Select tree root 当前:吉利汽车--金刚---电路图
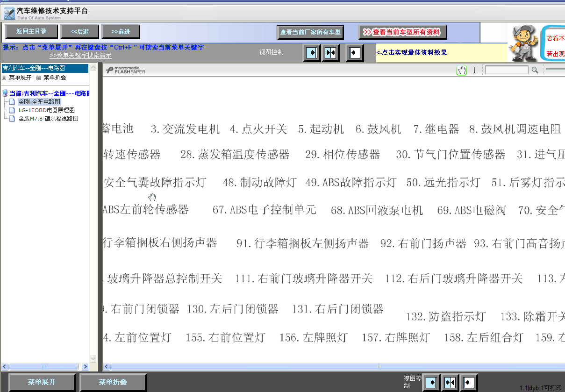The height and width of the screenshot is (392, 565). pyautogui.click(x=50, y=93)
